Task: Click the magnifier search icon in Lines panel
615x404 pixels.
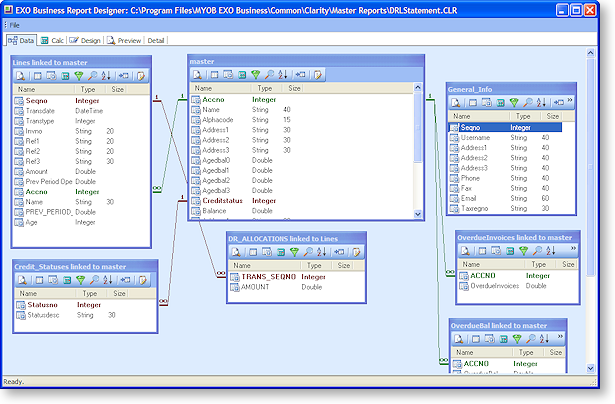Action: click(x=91, y=75)
